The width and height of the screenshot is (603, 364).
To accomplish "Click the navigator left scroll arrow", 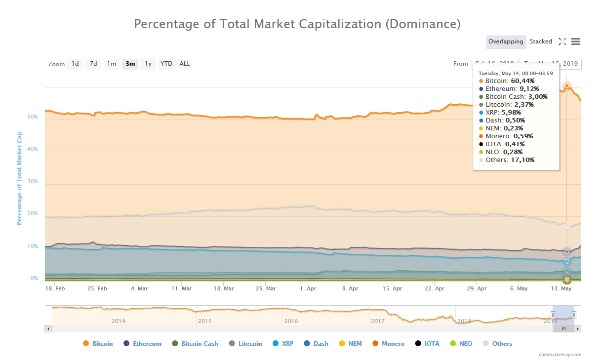I will 48,328.
